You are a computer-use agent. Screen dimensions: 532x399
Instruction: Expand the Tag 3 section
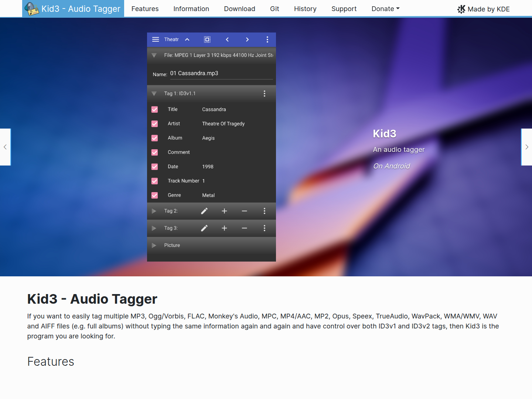tap(154, 228)
